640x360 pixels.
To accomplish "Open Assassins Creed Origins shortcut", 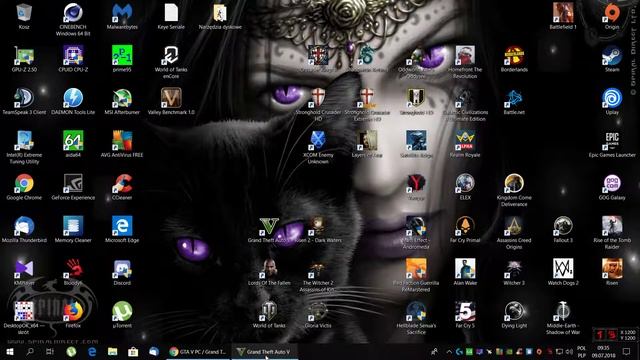I will pos(514,233).
